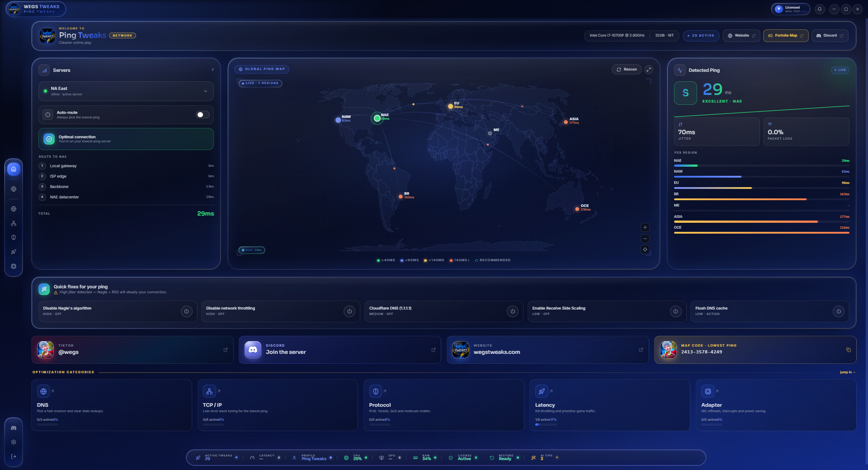Enable Cloudflare DNS (1.1.1.1) quick fix
Screen dimensions: 868x470
point(513,311)
